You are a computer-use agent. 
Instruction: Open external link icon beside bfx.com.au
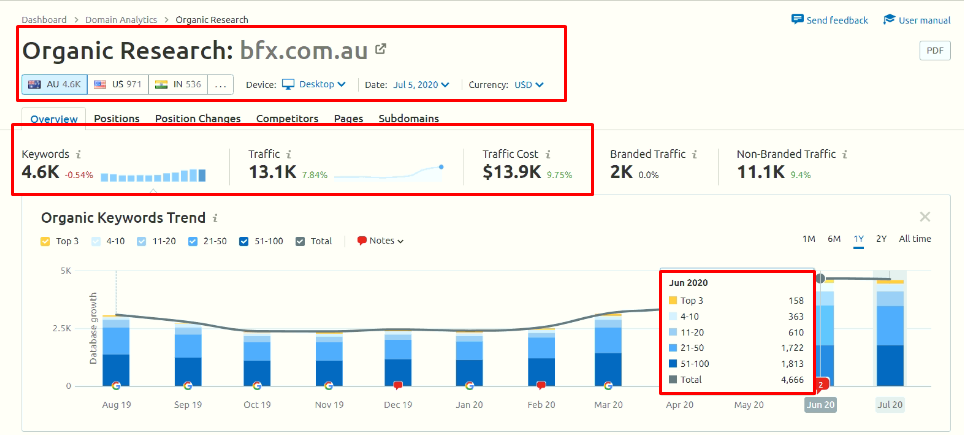(381, 49)
